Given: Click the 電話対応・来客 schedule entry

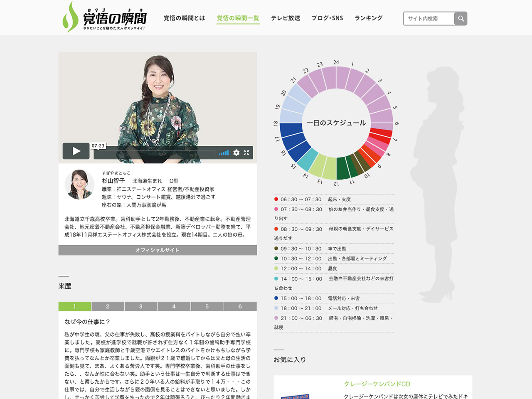Looking at the screenshot, I should [x=344, y=298].
